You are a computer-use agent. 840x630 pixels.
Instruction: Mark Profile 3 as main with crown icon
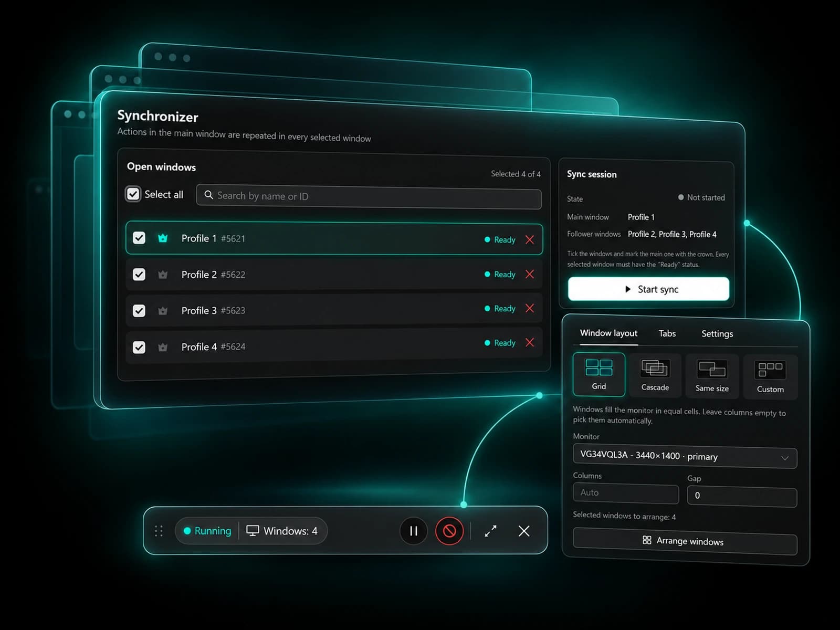(x=163, y=311)
